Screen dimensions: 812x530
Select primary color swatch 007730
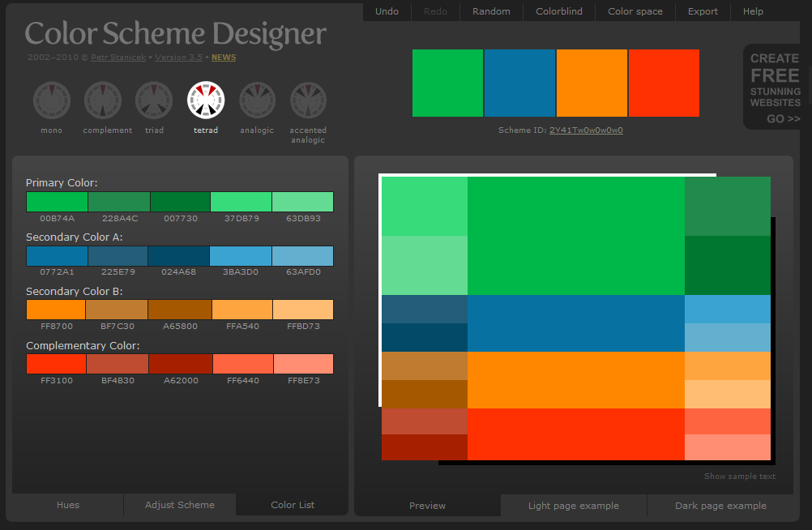point(180,202)
